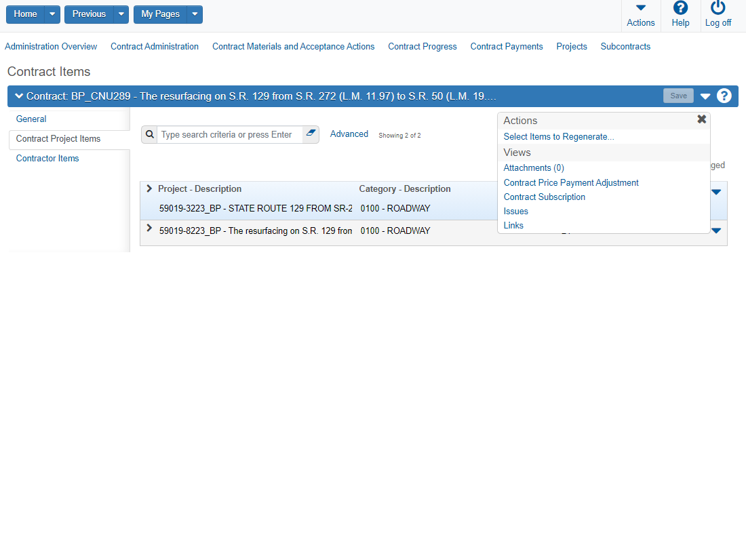Click into the search criteria field

coord(229,135)
